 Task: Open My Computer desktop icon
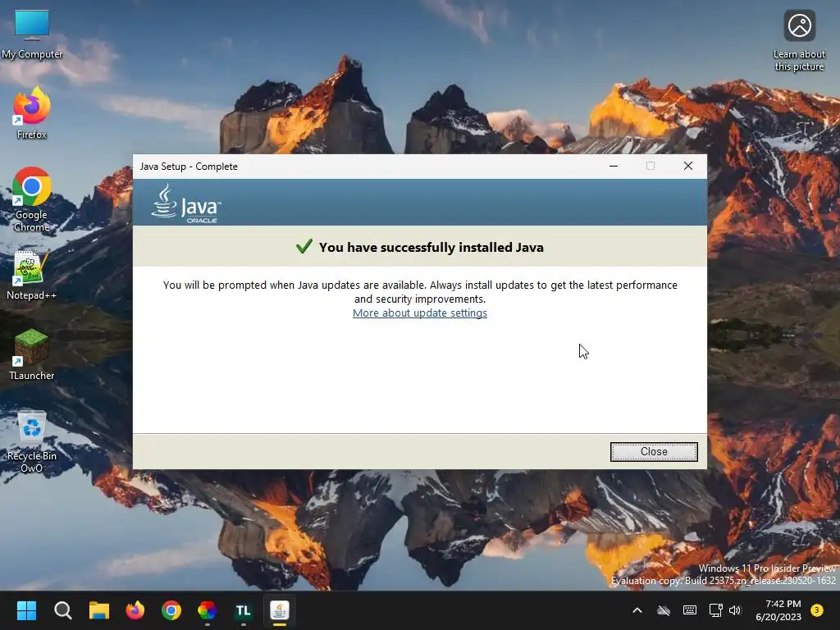pyautogui.click(x=32, y=34)
